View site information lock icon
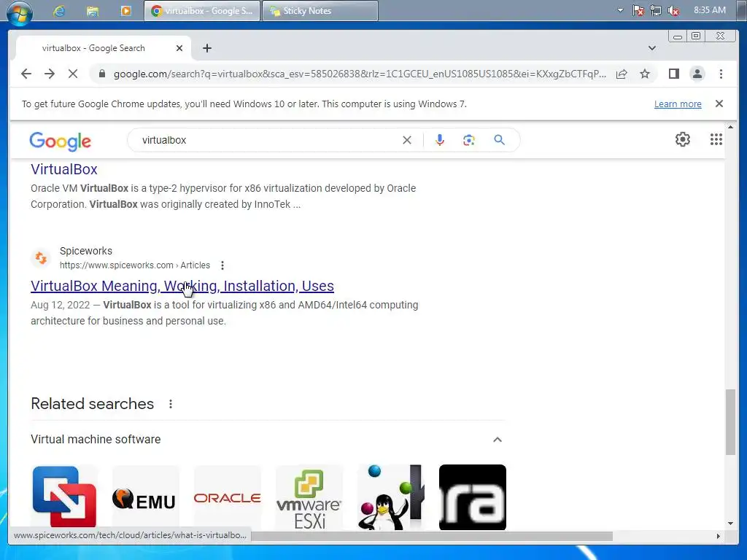Viewport: 747px width, 560px height. (x=101, y=74)
